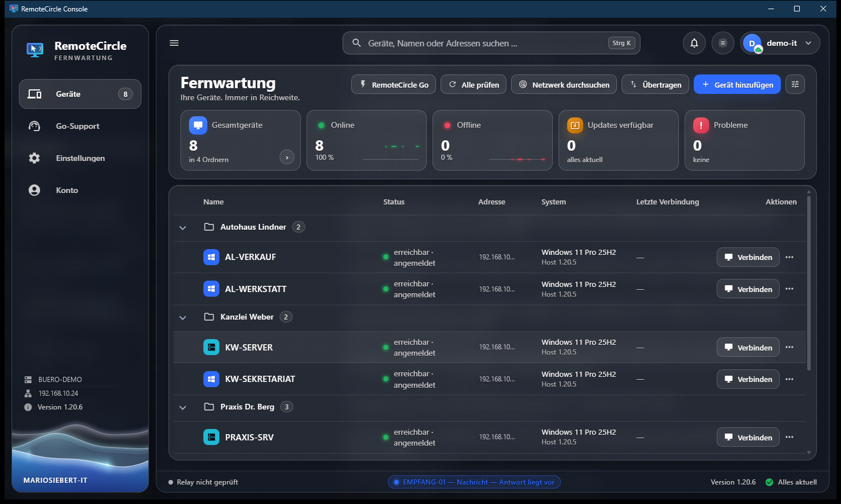Click the device list scrollbar
The width and height of the screenshot is (841, 504).
pos(809,283)
